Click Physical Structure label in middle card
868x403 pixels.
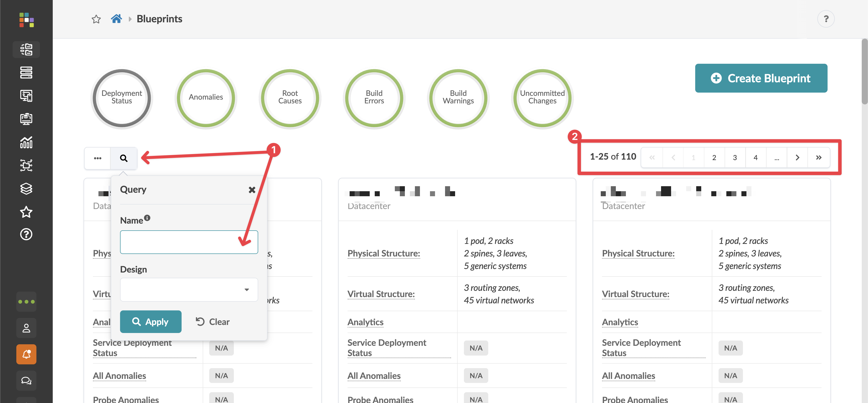(384, 253)
